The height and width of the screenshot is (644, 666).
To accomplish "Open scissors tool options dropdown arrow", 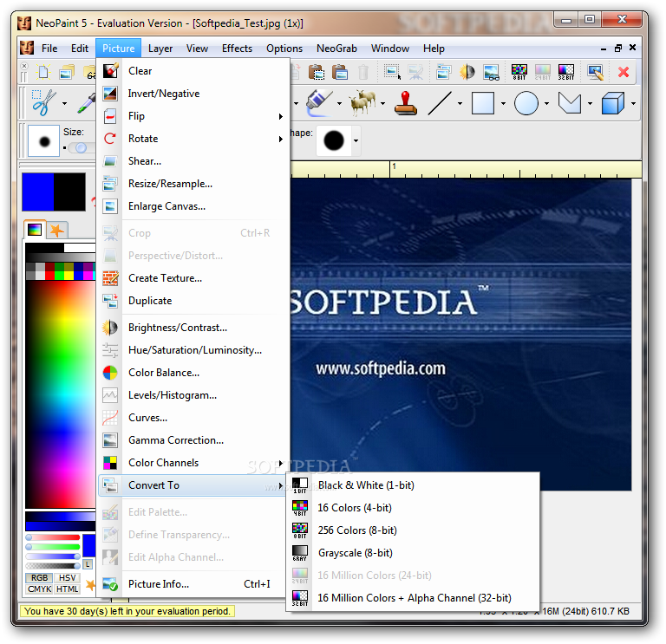I will coord(64,103).
